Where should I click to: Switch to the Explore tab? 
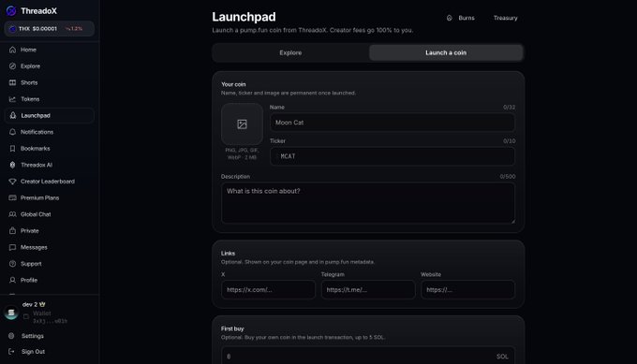290,52
